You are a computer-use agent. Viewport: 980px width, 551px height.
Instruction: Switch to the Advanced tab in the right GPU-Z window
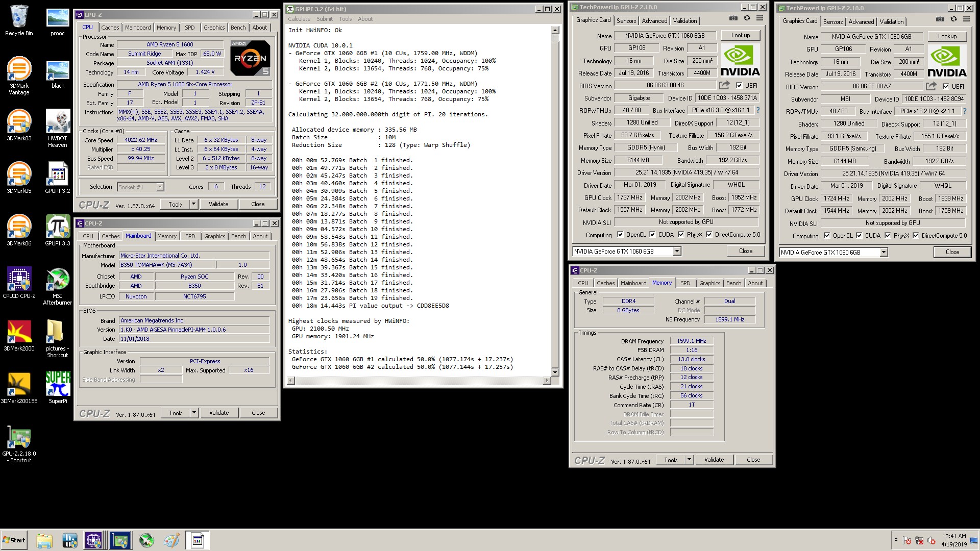tap(861, 22)
